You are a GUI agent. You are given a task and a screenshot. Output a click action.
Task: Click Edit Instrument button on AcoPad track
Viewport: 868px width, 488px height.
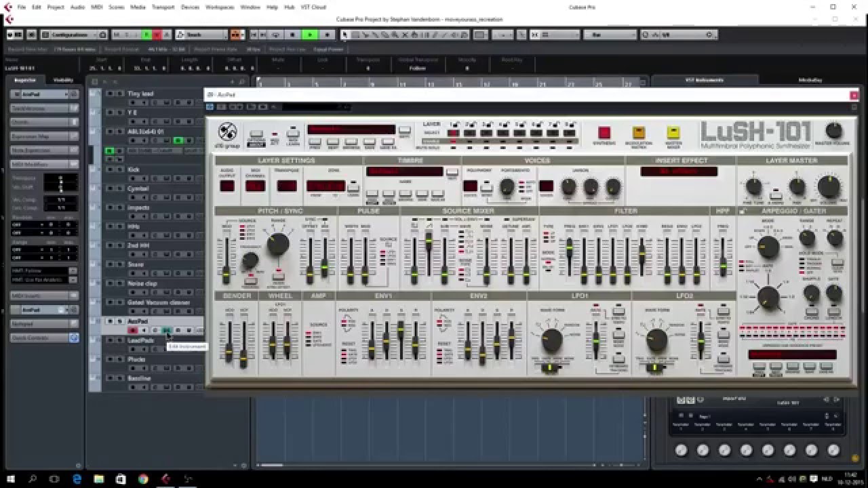click(166, 330)
